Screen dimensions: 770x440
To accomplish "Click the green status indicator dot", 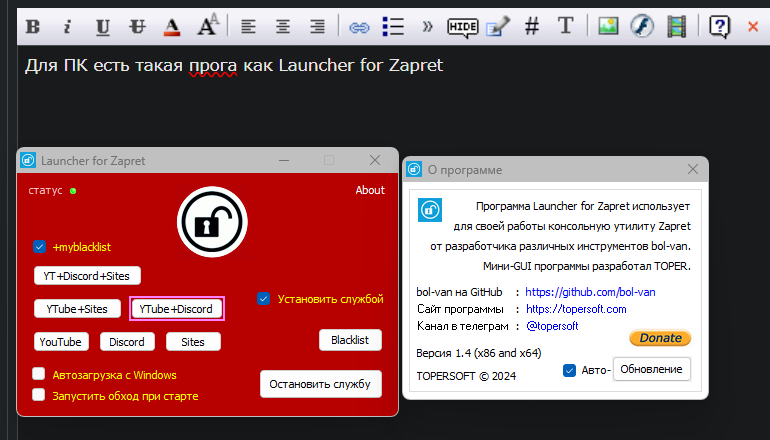I will pyautogui.click(x=73, y=191).
